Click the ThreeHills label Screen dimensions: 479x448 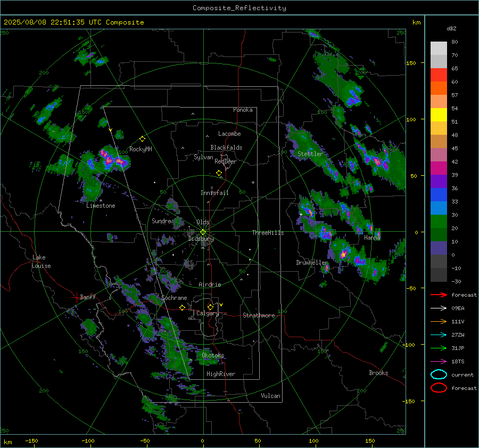tap(268, 233)
